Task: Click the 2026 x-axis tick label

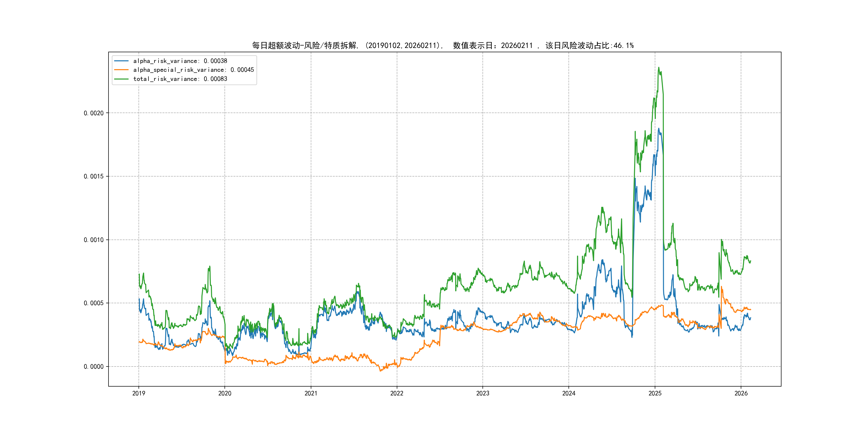Action: (x=741, y=393)
